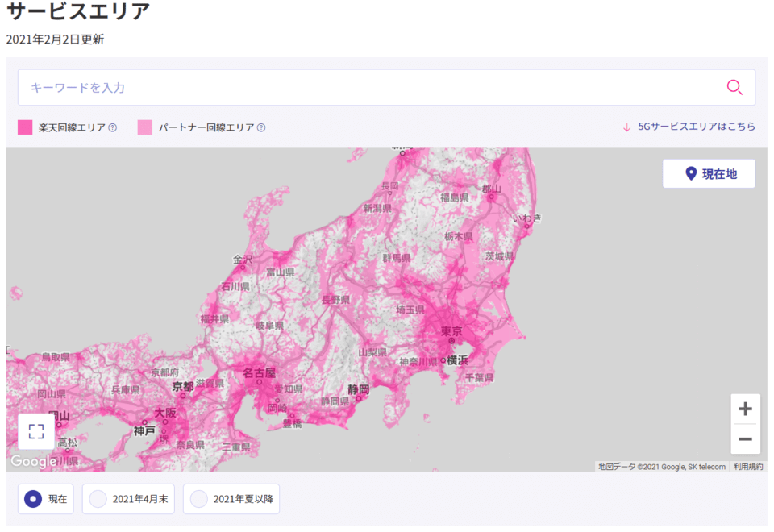Open the 利用規約 link on map

coord(748,467)
